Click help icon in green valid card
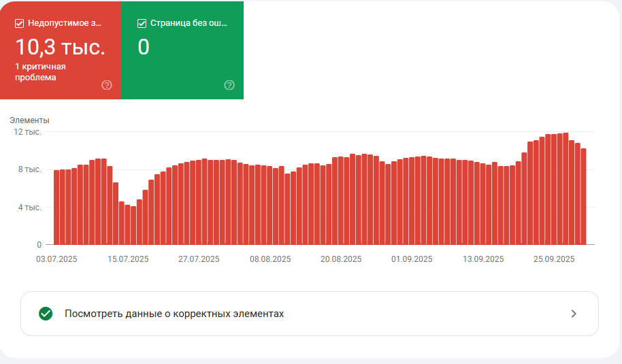The width and height of the screenshot is (622, 364). 229,85
